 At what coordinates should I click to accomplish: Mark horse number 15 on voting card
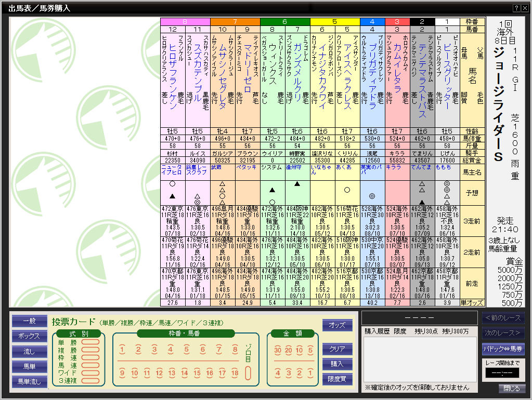[197, 373]
